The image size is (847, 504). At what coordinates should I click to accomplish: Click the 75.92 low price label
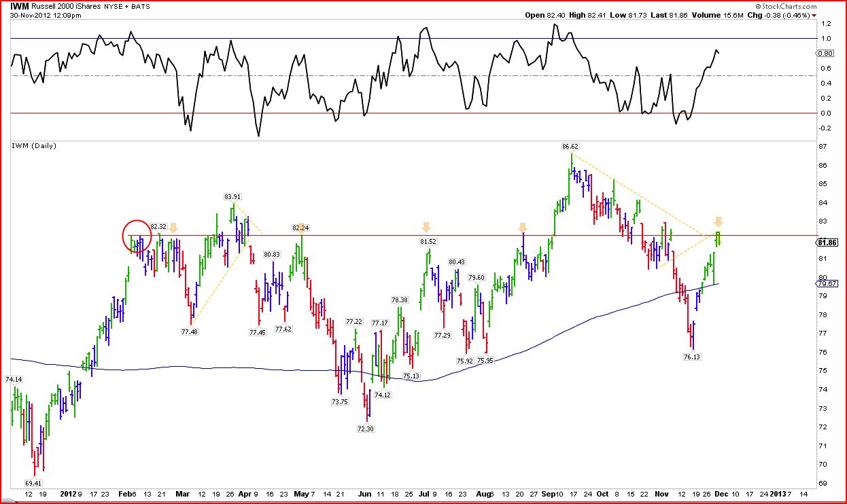(464, 361)
